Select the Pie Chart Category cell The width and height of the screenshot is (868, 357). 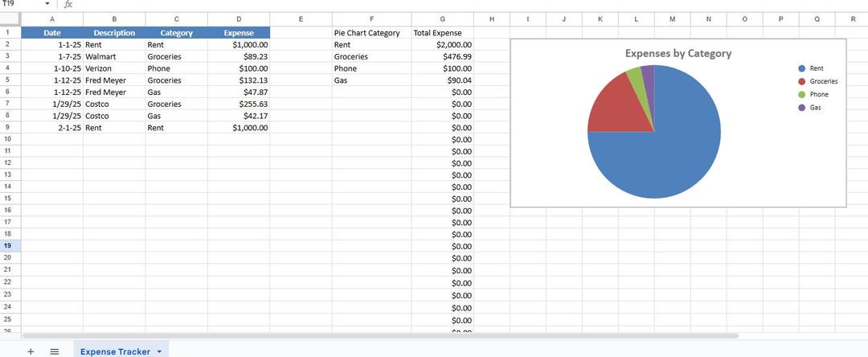point(371,33)
